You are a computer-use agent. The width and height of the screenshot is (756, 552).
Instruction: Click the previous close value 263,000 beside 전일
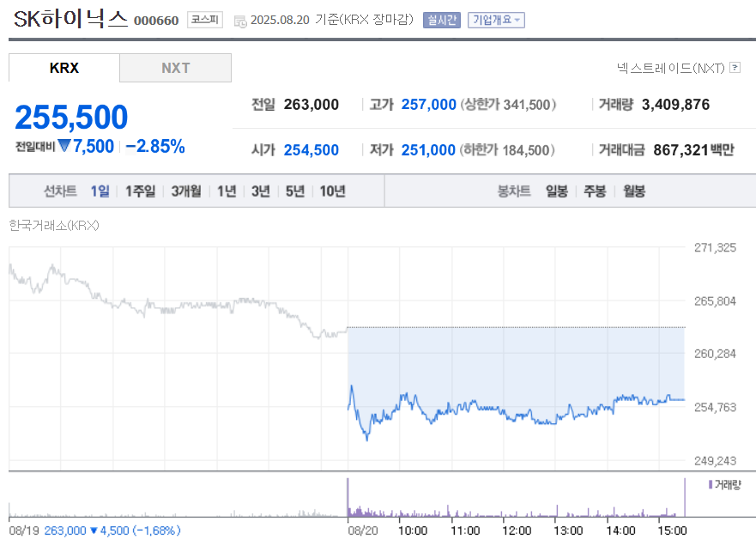(x=311, y=104)
